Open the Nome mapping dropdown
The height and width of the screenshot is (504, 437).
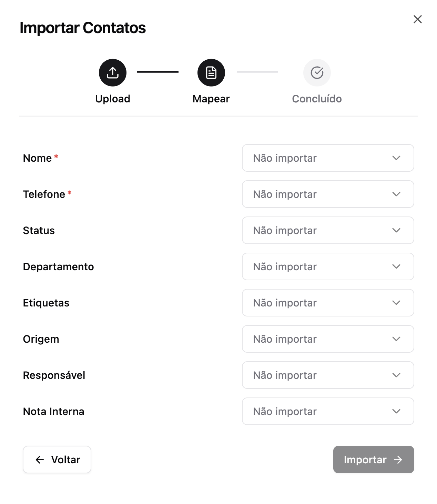coord(327,158)
